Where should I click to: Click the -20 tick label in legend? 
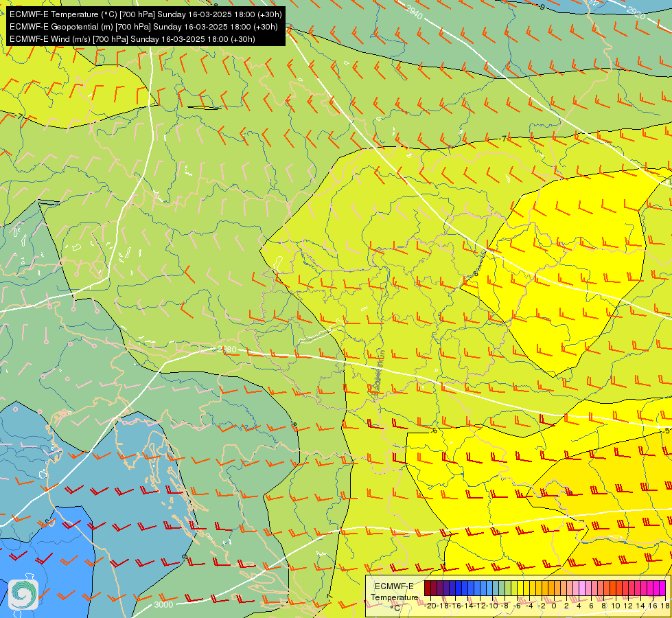(430, 606)
